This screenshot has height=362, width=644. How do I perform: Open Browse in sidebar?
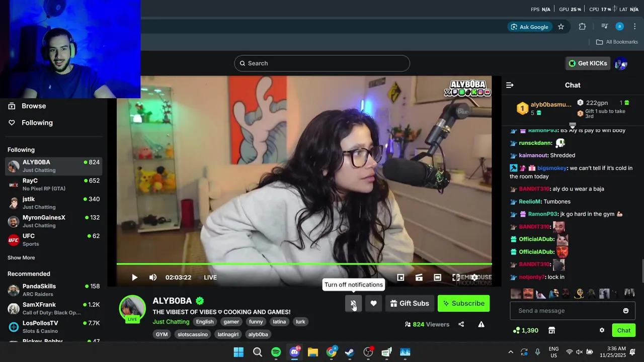(34, 106)
